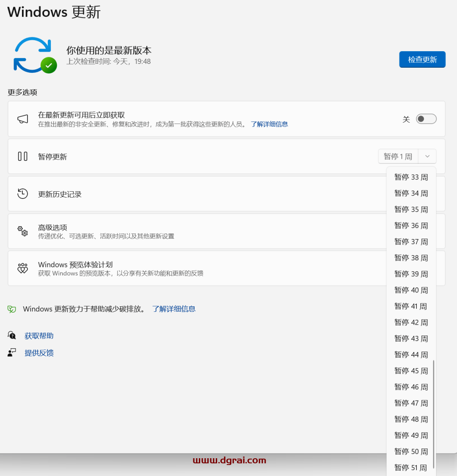
Task: Click the gears icon for 高级选项
Action: pyautogui.click(x=23, y=231)
